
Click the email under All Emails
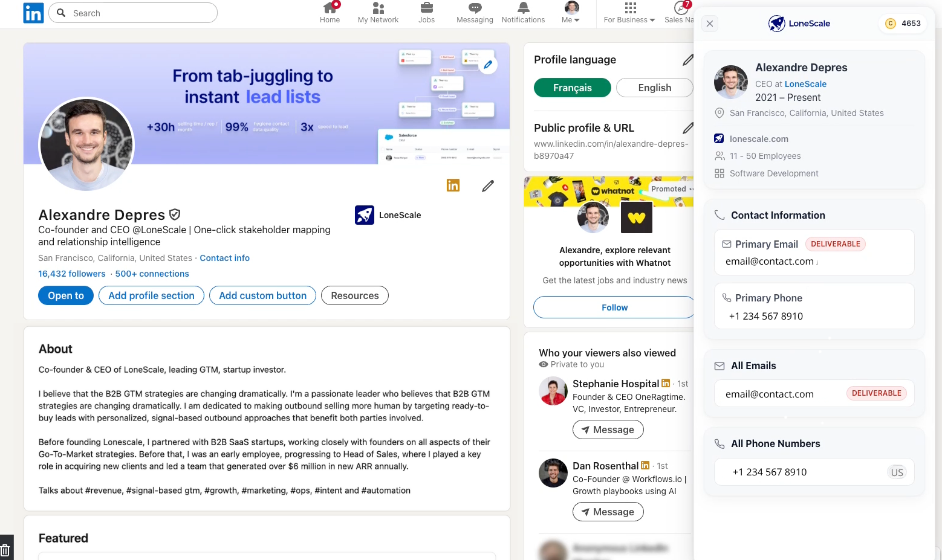click(x=770, y=394)
